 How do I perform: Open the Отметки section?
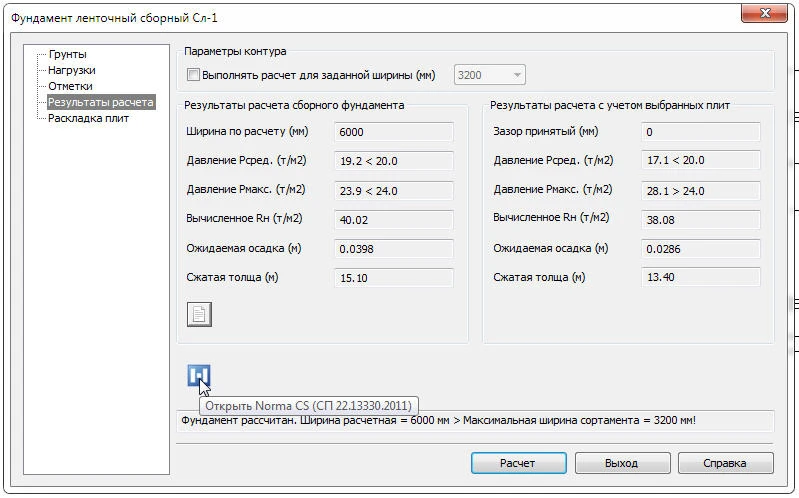tap(70, 86)
